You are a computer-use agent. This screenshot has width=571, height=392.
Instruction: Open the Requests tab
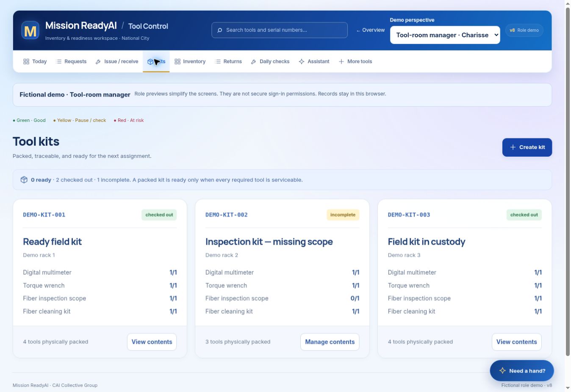71,61
